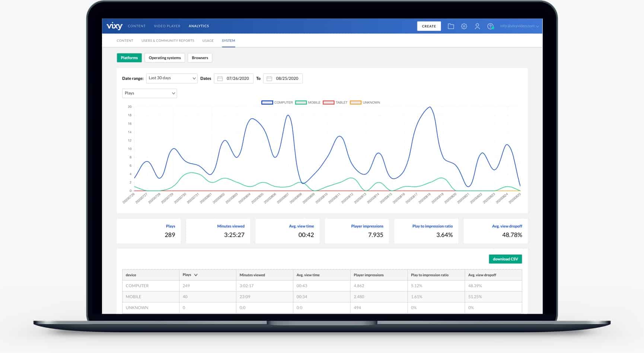Toggle UNKNOWN series in chart legend
Screen dimensions: 644x353
[365, 102]
